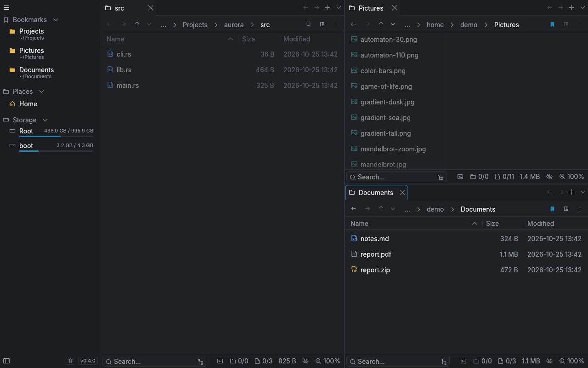
Task: Click tree-view icon in Documents pane search box
Action: pos(444,362)
